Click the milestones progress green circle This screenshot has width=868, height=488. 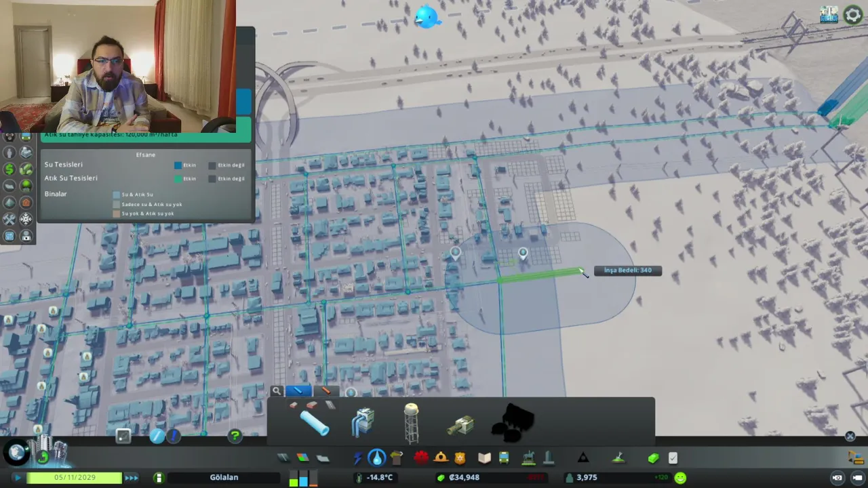(43, 457)
